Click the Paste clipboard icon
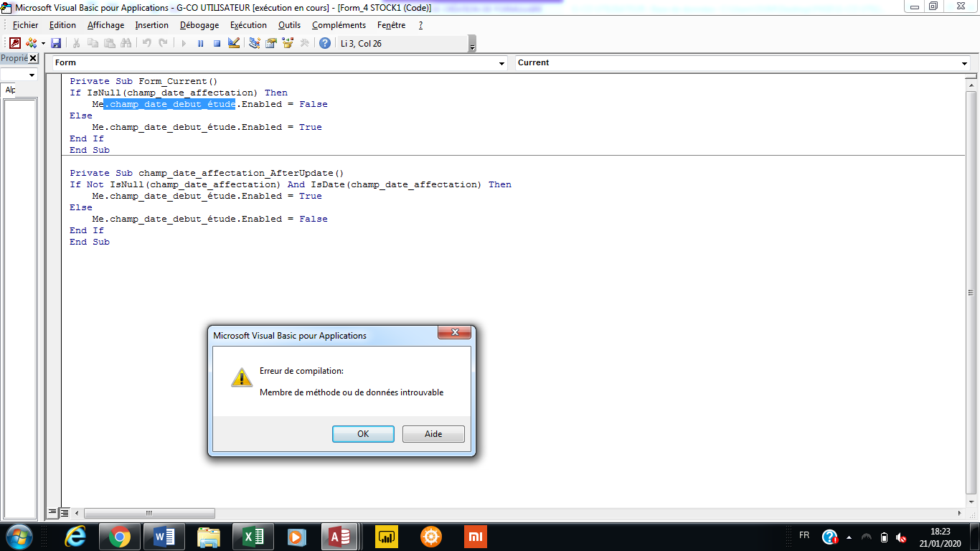 pos(110,43)
